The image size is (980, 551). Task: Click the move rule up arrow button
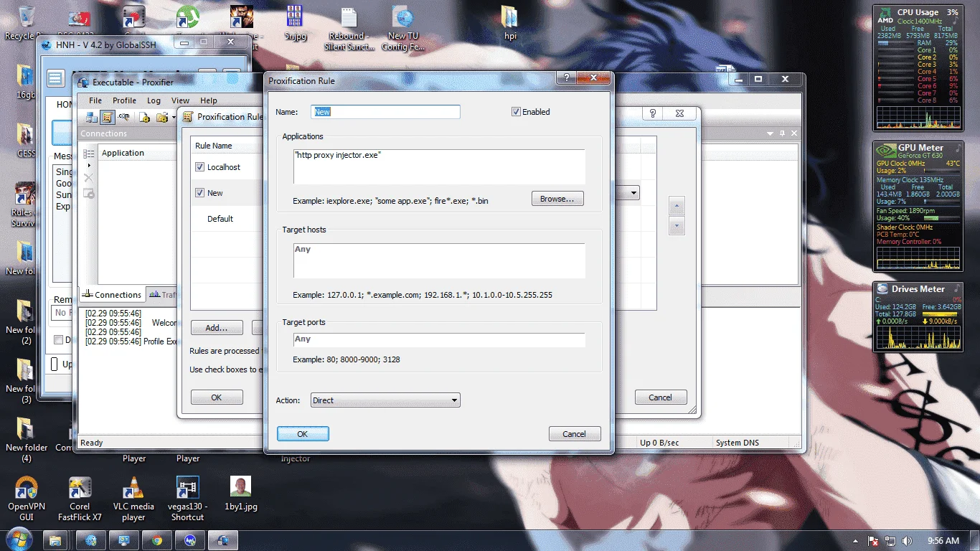pyautogui.click(x=676, y=206)
